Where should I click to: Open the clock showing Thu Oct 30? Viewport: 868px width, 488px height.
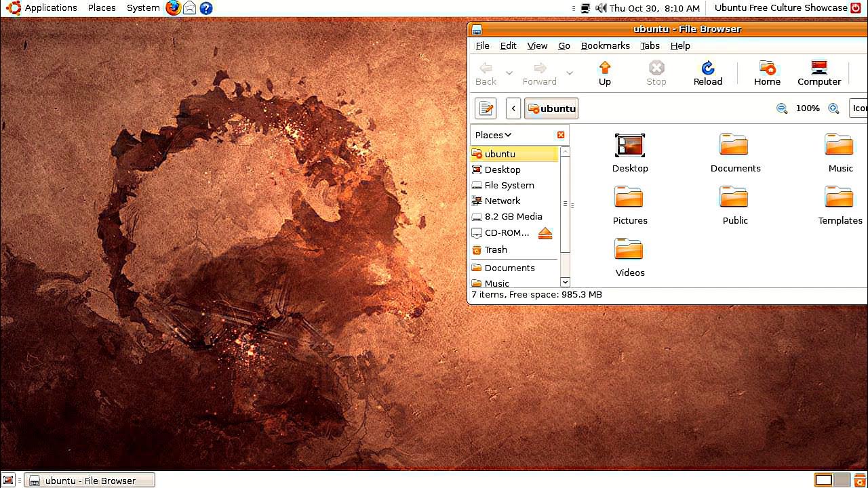click(x=654, y=8)
